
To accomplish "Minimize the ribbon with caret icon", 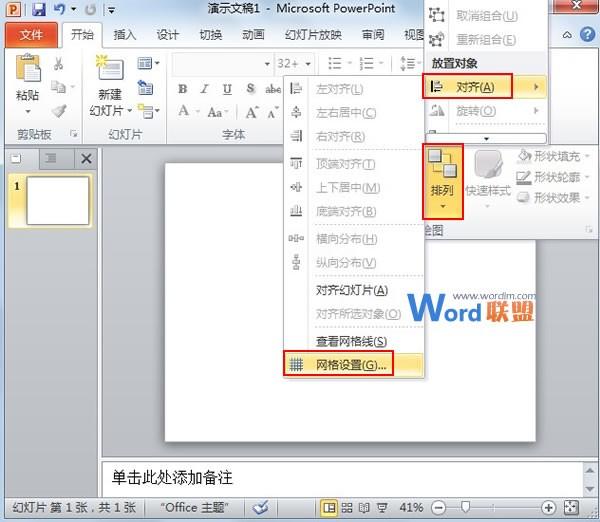I will 567,35.
